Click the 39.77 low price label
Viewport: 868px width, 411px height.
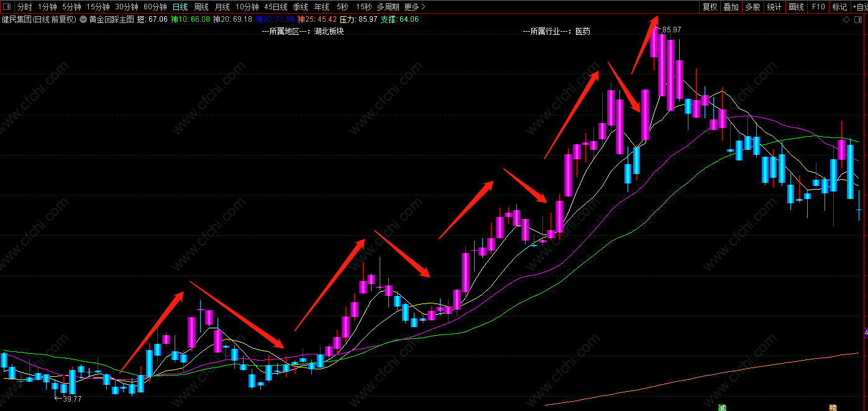(x=72, y=399)
